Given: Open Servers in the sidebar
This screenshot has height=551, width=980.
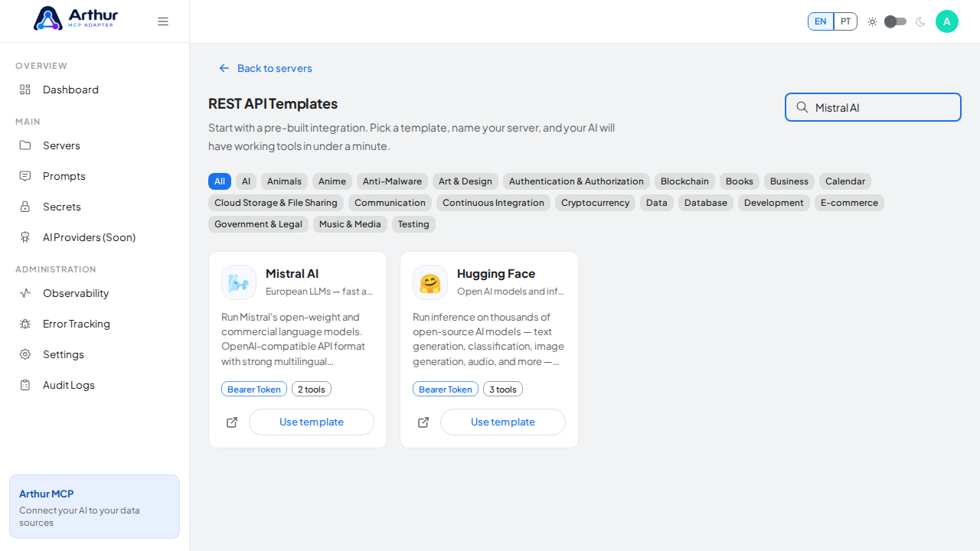Looking at the screenshot, I should pos(94,145).
